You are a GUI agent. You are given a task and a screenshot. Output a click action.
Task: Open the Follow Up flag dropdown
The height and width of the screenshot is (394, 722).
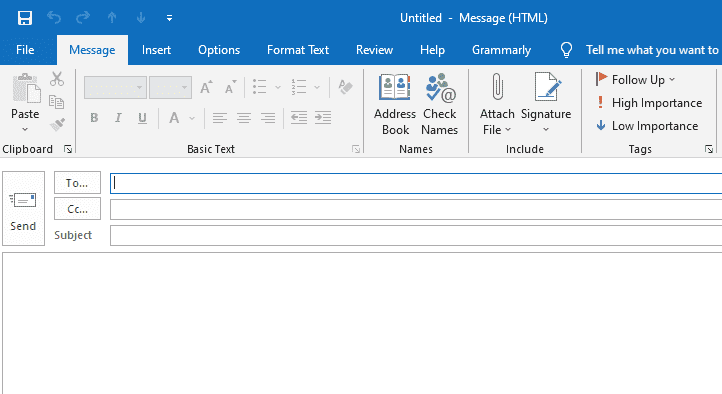coord(635,80)
